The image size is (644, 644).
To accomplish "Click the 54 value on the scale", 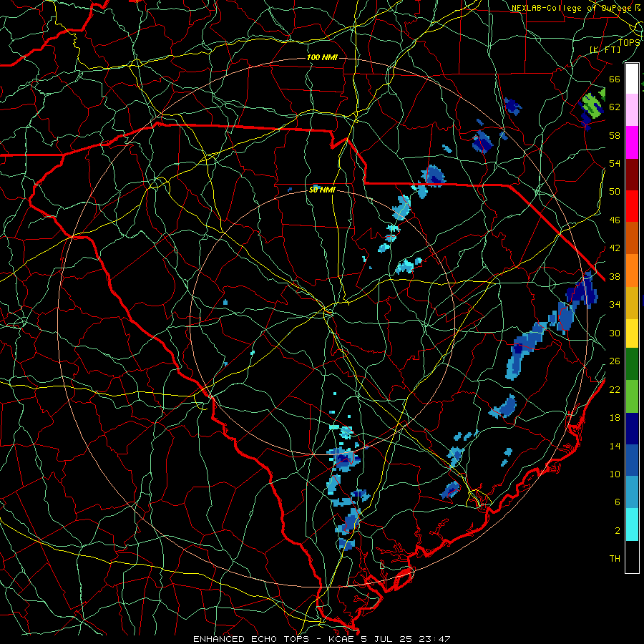I will [x=615, y=163].
